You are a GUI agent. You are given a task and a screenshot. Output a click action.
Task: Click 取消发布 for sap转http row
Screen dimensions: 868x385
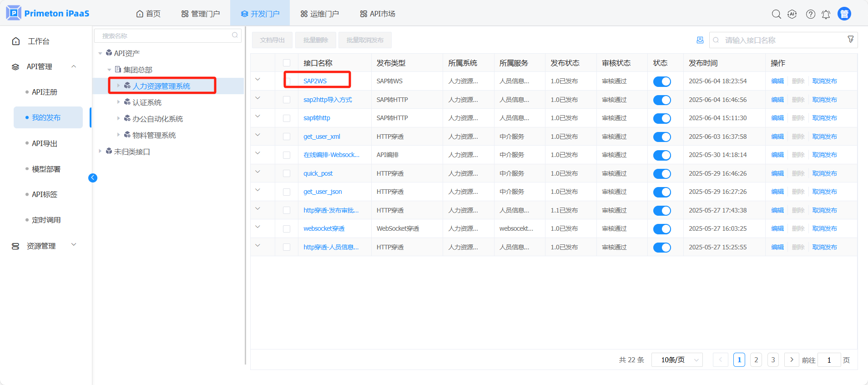pyautogui.click(x=824, y=118)
